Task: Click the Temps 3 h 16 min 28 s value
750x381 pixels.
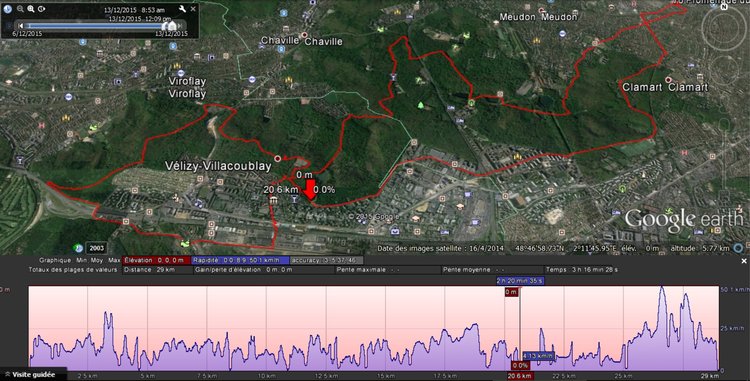Action: (x=582, y=270)
